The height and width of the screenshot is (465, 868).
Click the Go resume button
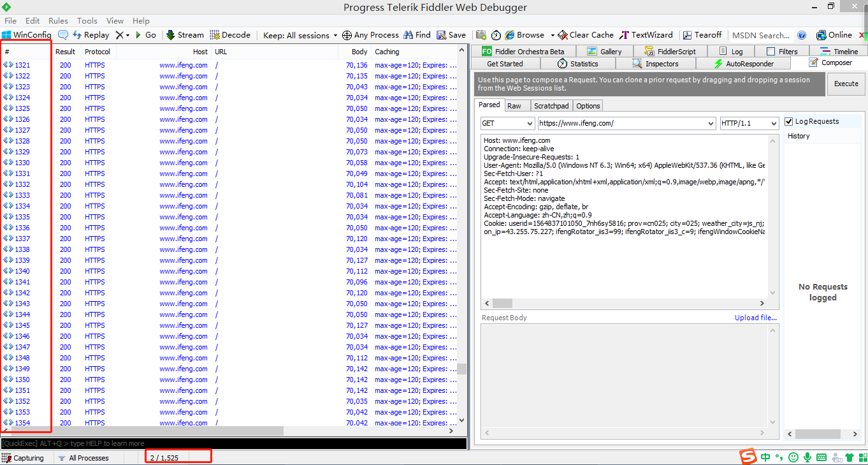click(x=145, y=35)
